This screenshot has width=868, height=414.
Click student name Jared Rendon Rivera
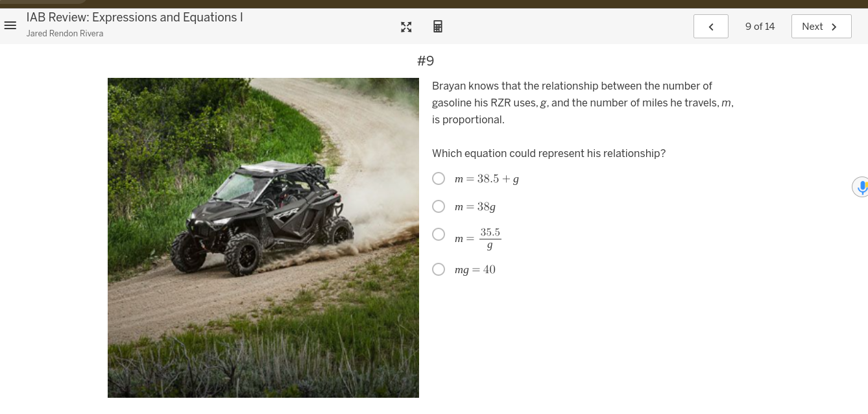(65, 34)
